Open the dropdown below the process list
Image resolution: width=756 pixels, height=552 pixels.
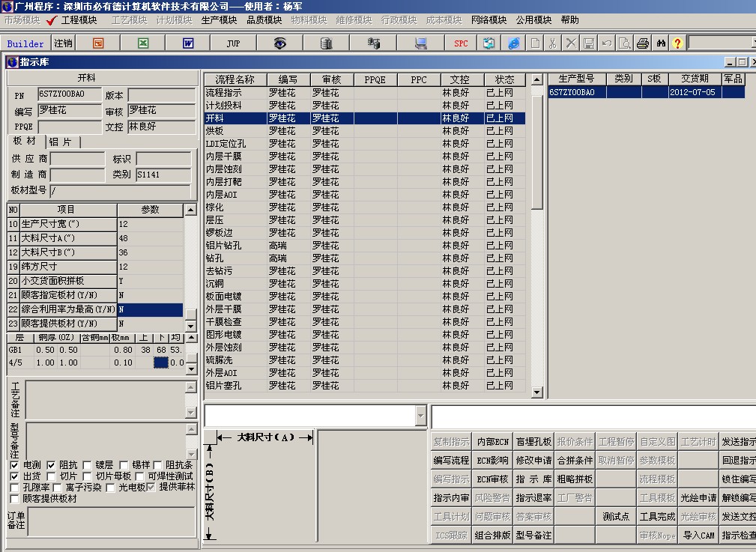click(x=420, y=416)
